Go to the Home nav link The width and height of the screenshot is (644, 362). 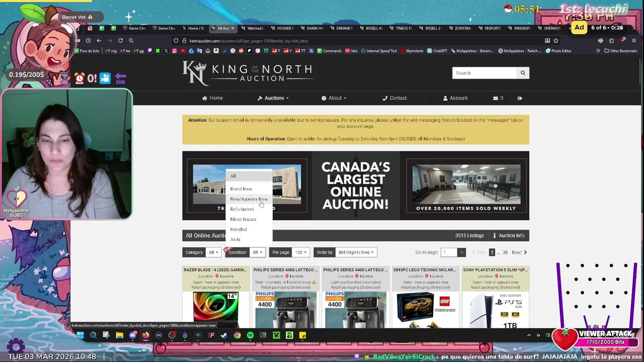pyautogui.click(x=212, y=98)
